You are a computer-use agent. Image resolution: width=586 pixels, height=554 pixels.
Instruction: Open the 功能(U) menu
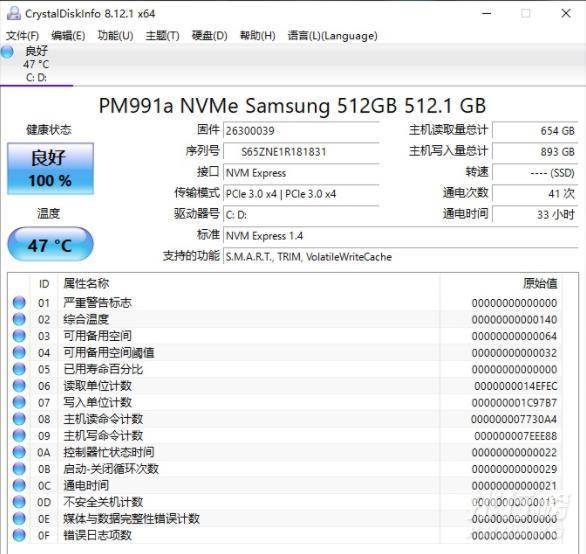click(x=115, y=36)
